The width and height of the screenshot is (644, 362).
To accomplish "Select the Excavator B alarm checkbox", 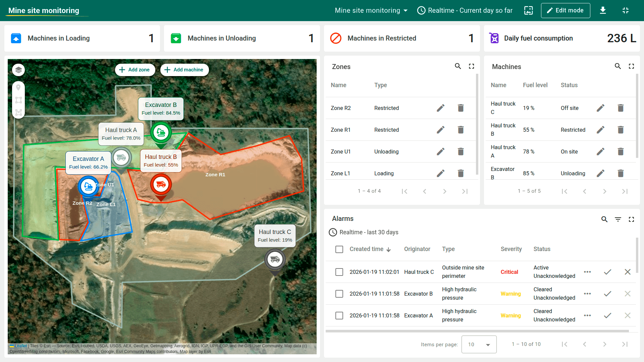I will point(339,294).
